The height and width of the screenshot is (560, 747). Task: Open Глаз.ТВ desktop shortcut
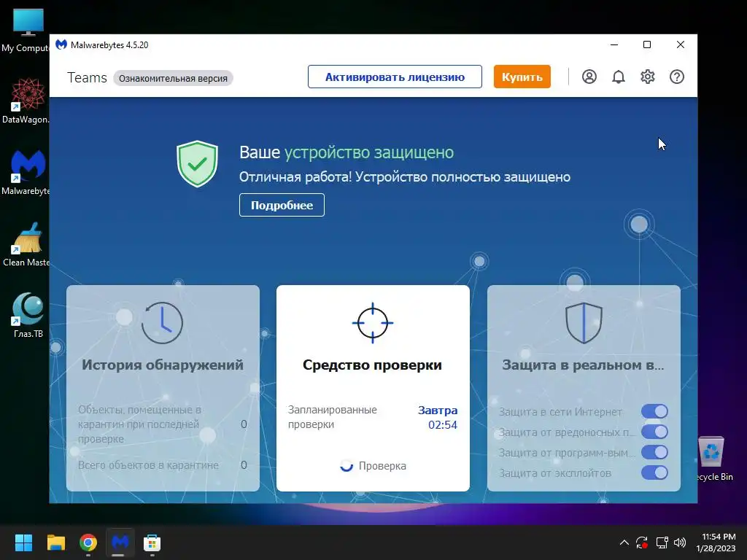(x=28, y=316)
